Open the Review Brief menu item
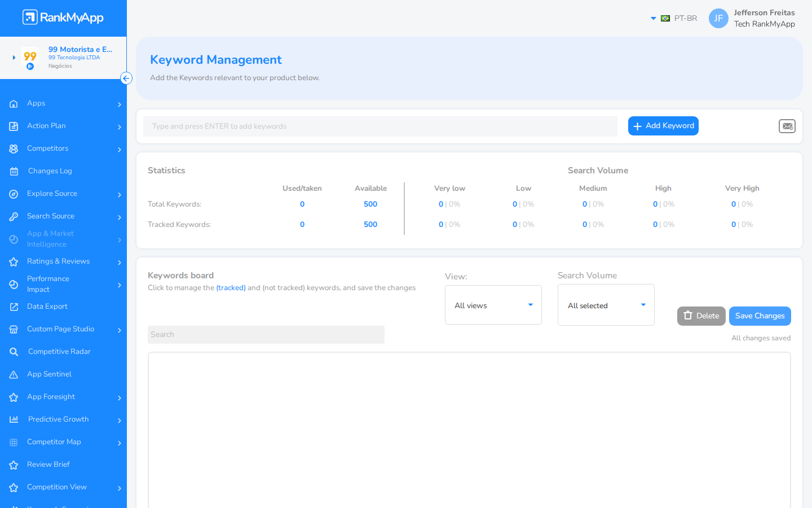812x508 pixels. point(48,465)
